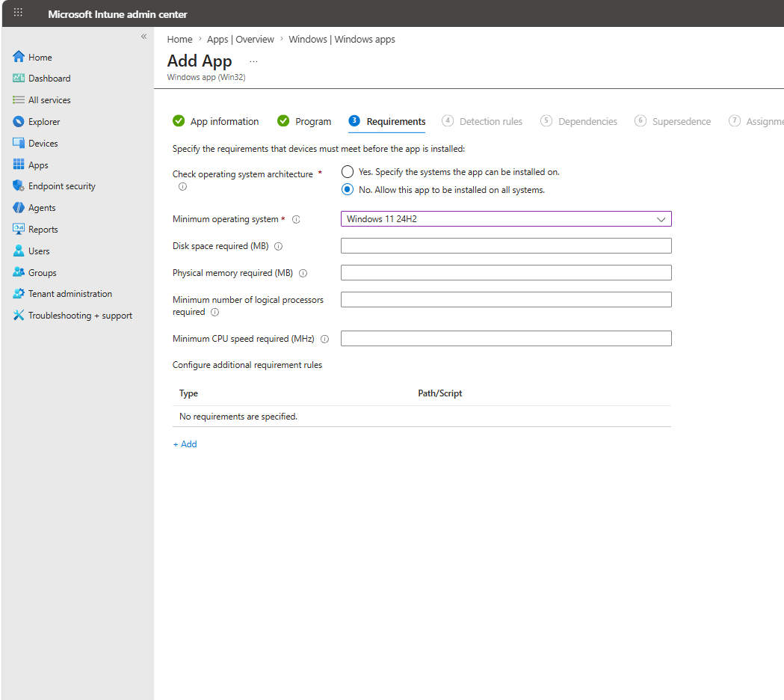
Task: Open the app launcher waffle icon
Action: pos(18,13)
